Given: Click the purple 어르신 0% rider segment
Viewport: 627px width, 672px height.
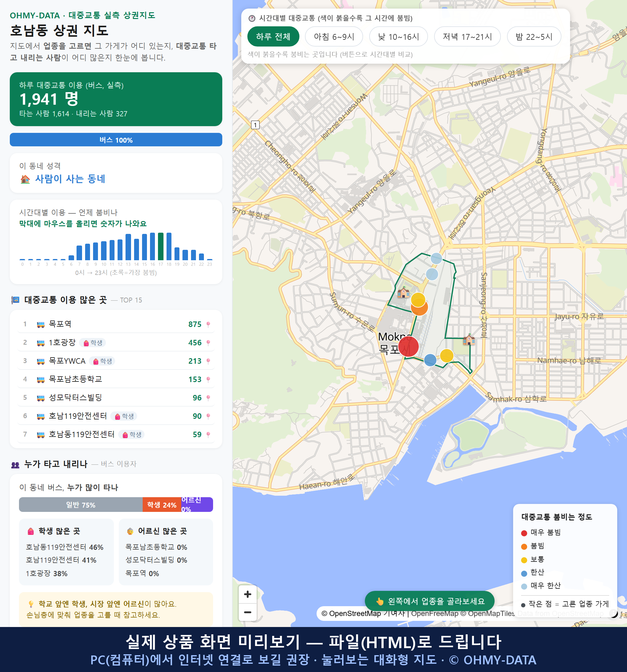Looking at the screenshot, I should click(x=197, y=505).
